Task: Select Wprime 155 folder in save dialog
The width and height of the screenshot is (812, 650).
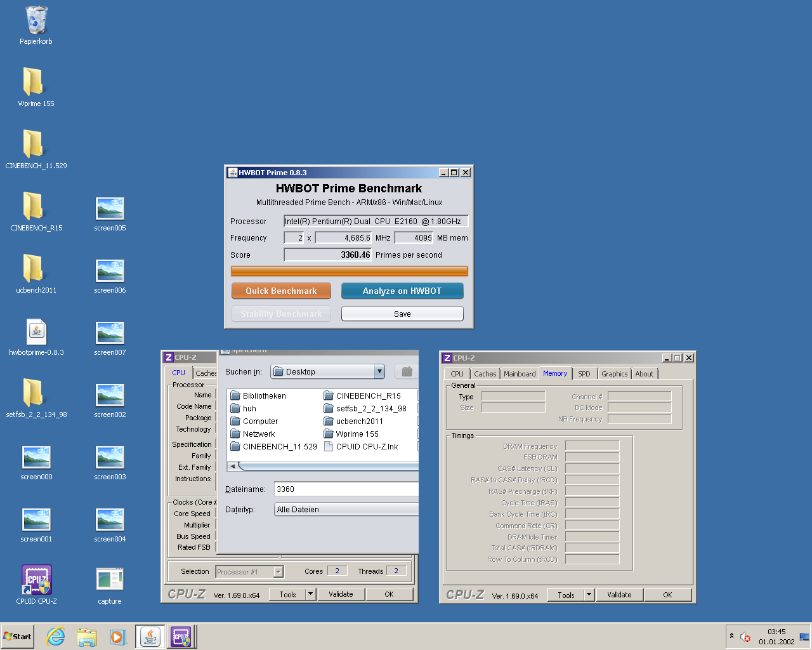Action: click(x=351, y=434)
